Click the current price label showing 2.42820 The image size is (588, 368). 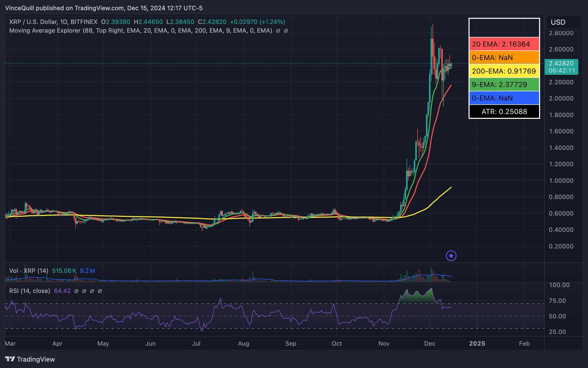(561, 63)
